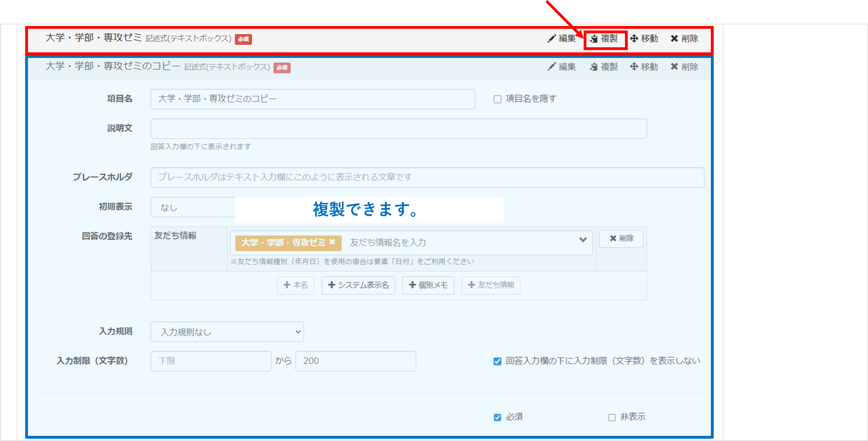Click 複製 icon in the コピー row
Screen dimensions: 868x441
(x=594, y=67)
